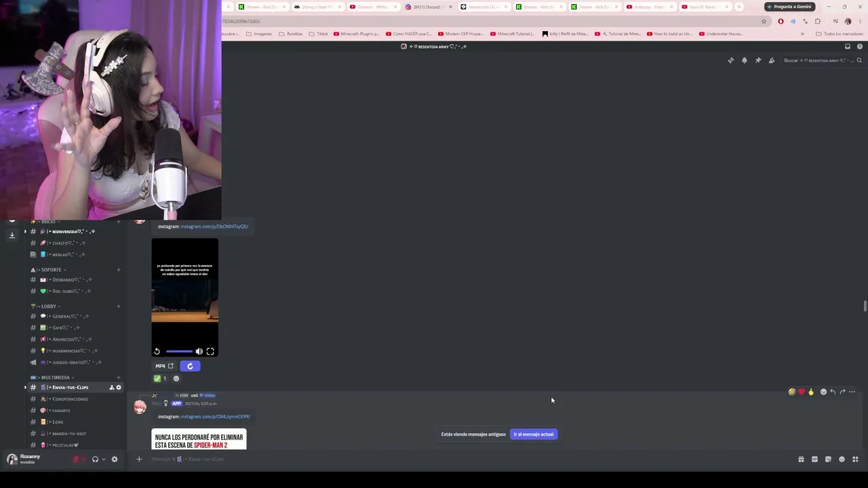Attach a file with the plus button
868x488 pixels.
coord(139,460)
